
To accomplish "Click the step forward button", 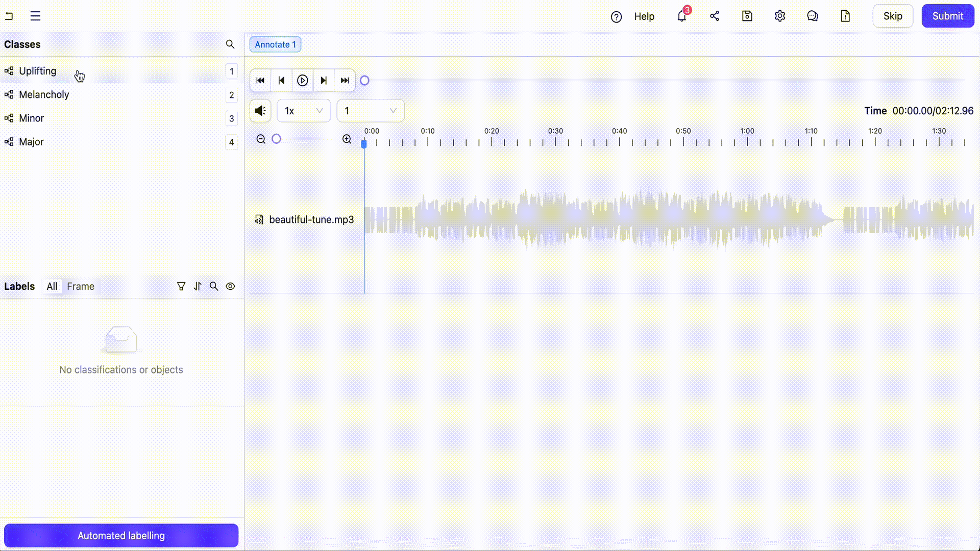I will 323,80.
